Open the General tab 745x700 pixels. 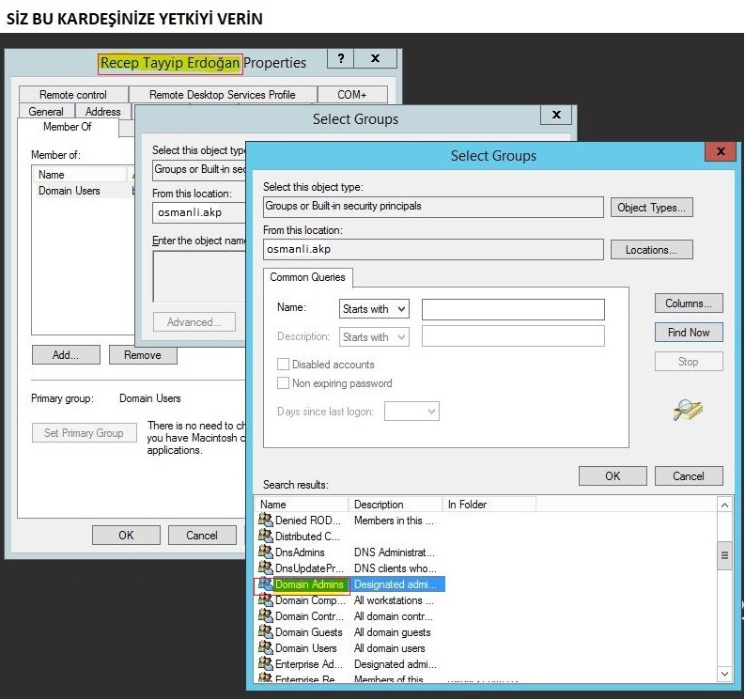point(46,112)
